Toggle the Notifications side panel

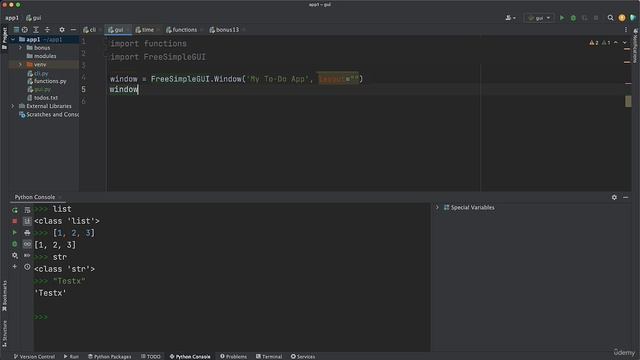(635, 47)
